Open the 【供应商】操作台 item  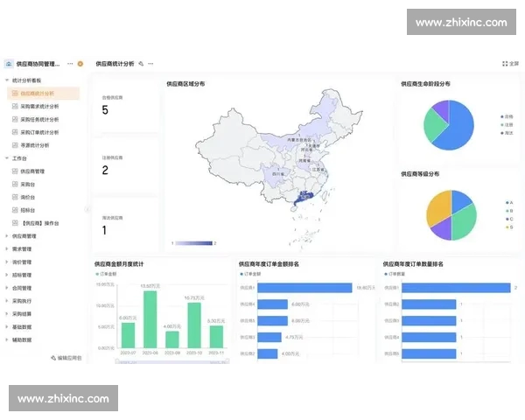pos(40,223)
